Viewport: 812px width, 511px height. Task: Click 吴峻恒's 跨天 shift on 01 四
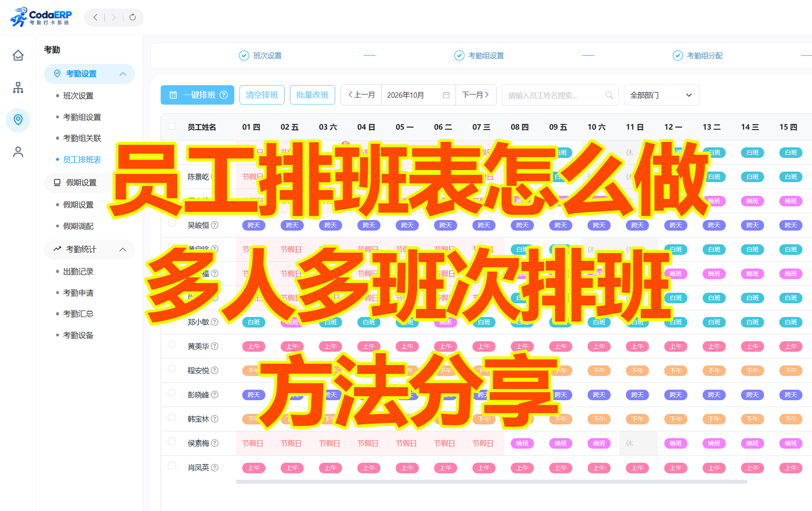tap(253, 225)
